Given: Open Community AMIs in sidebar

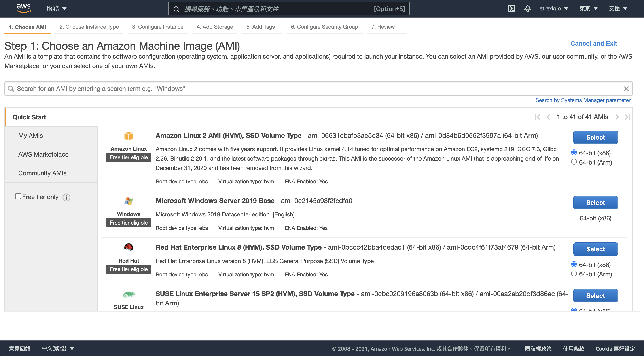Looking at the screenshot, I should (x=51, y=173).
